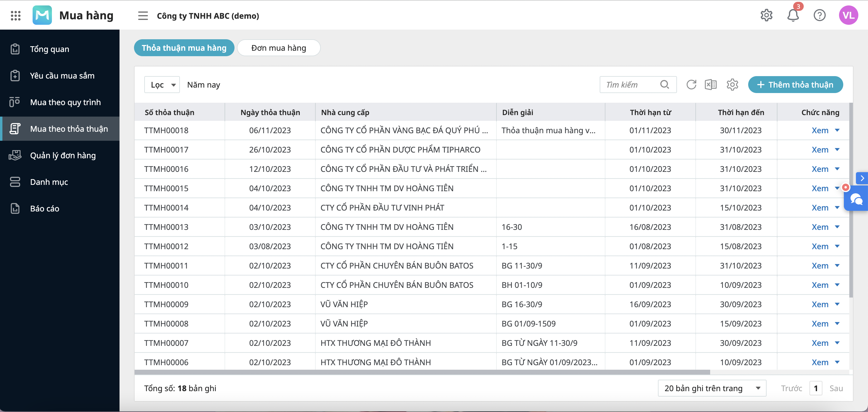
Task: View agreement TTMH00012 via Xem
Action: click(x=820, y=246)
